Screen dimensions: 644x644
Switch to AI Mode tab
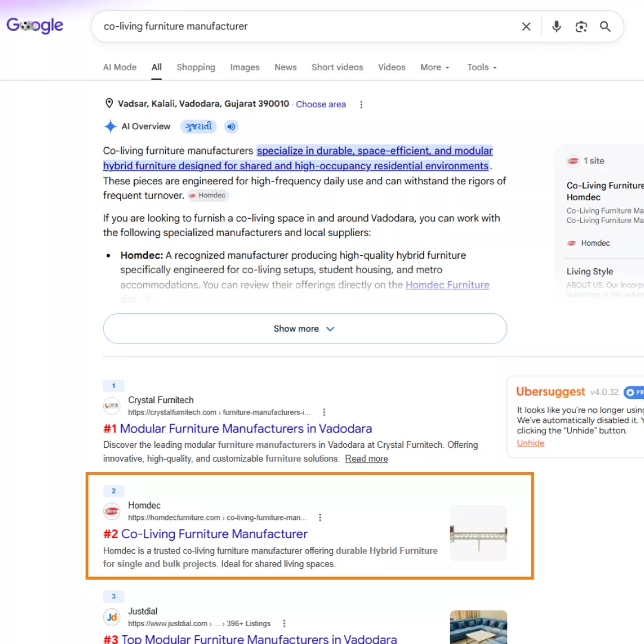[x=119, y=67]
